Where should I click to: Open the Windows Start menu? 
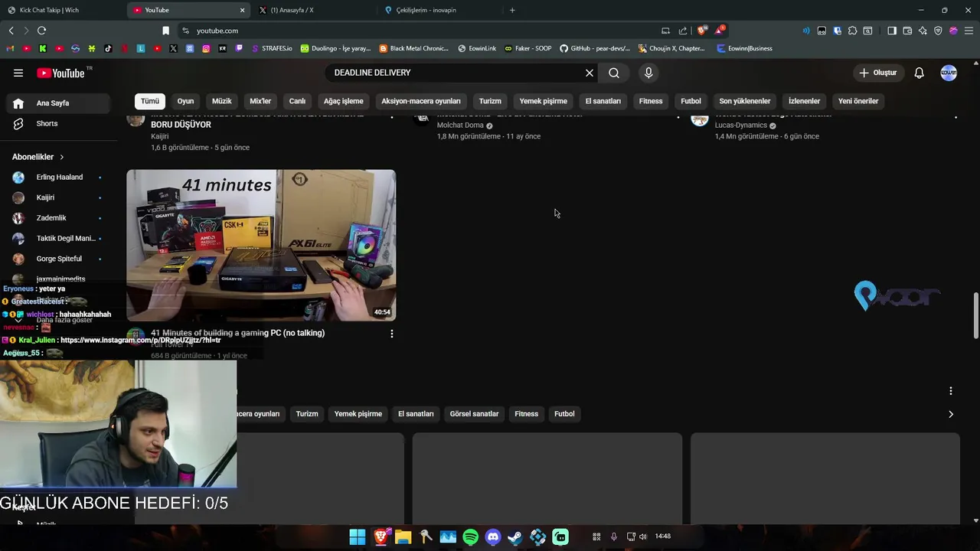click(358, 537)
